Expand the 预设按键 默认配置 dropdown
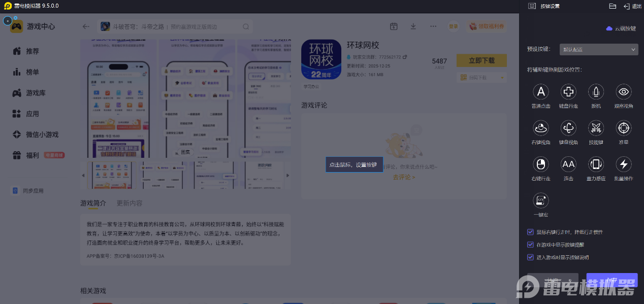The height and width of the screenshot is (304, 644). click(x=599, y=49)
